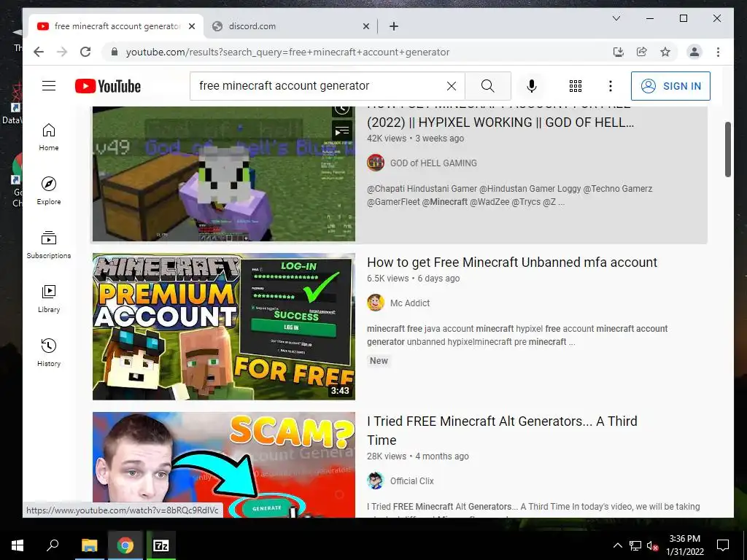
Task: Go back in Chrome
Action: tap(39, 52)
